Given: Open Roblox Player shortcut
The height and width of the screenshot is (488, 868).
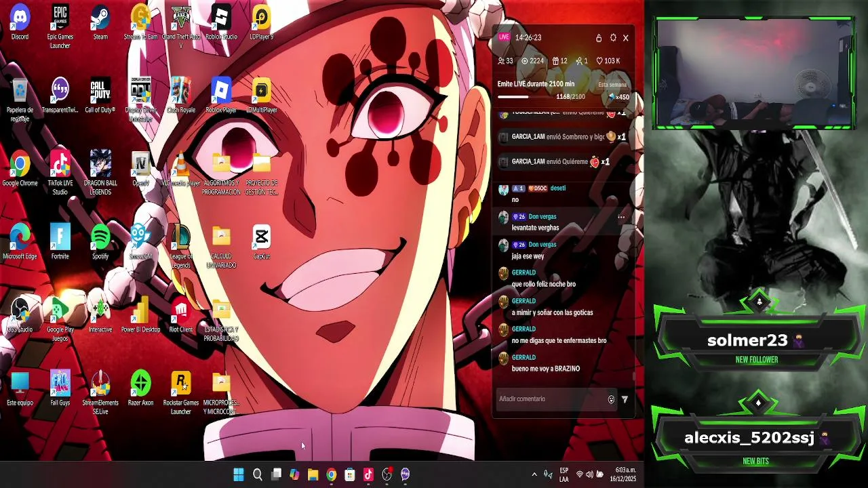Looking at the screenshot, I should point(221,95).
